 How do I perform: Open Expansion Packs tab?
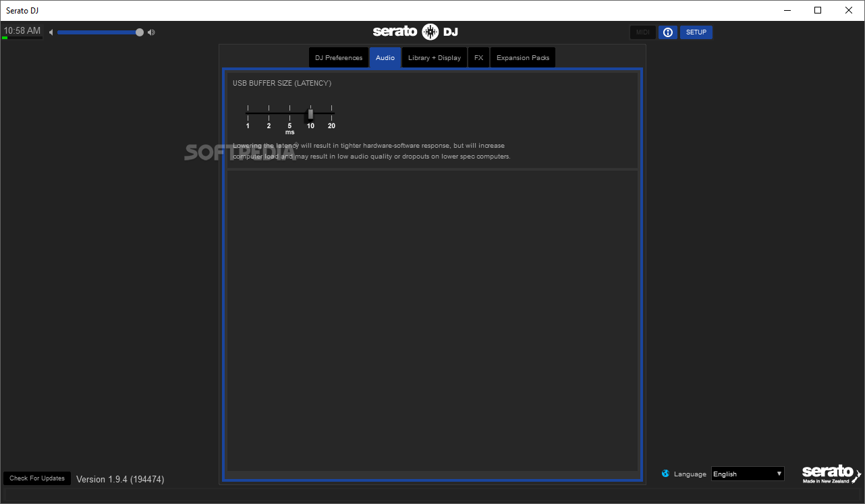click(523, 58)
